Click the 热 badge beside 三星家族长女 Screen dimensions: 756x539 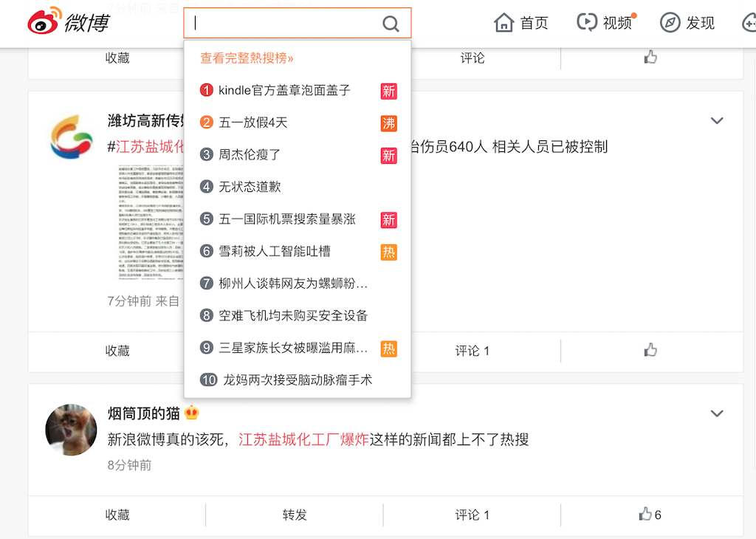388,349
